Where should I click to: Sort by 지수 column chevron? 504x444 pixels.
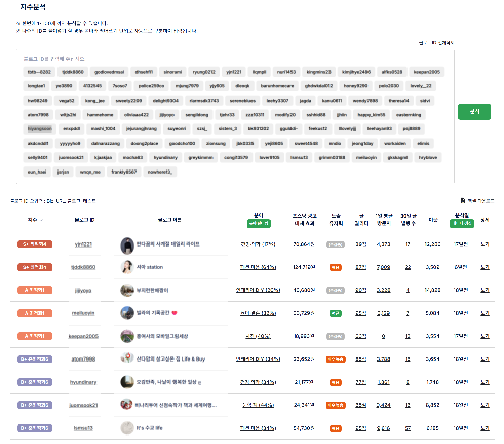pyautogui.click(x=41, y=220)
